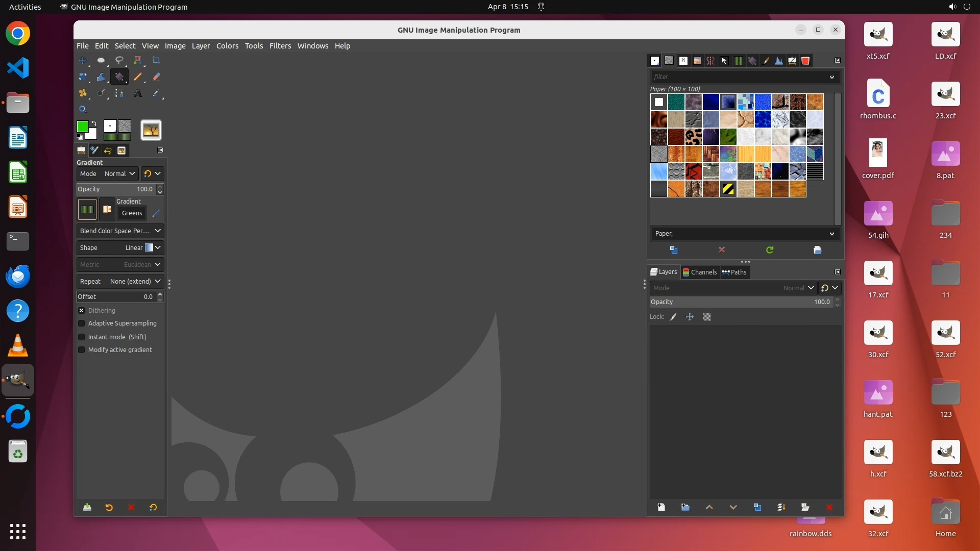Switch to the Channels tab

(699, 272)
